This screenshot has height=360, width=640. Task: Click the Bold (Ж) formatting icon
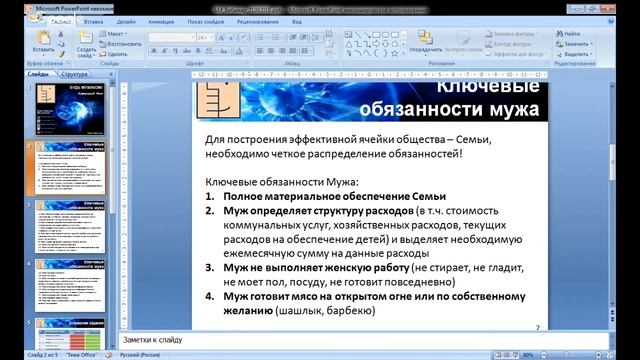click(x=154, y=51)
